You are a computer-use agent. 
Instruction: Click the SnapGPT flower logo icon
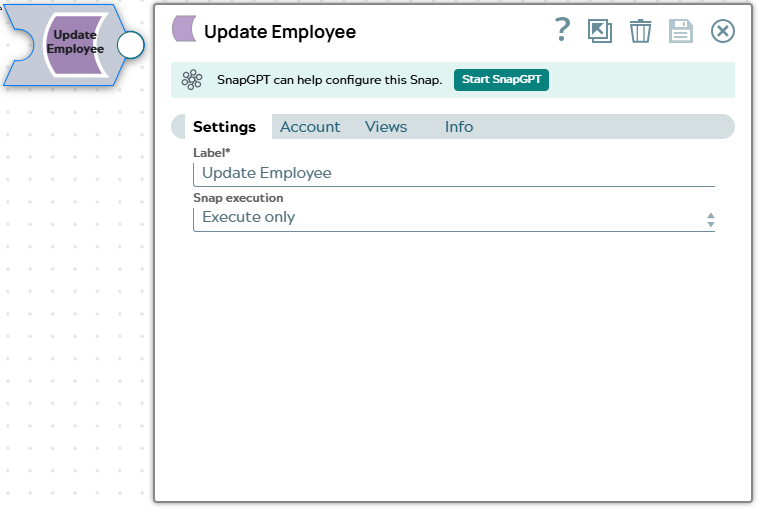coord(192,80)
